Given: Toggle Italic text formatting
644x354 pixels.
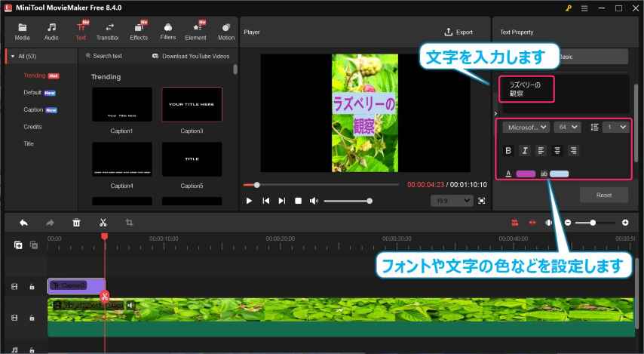Looking at the screenshot, I should tap(525, 151).
